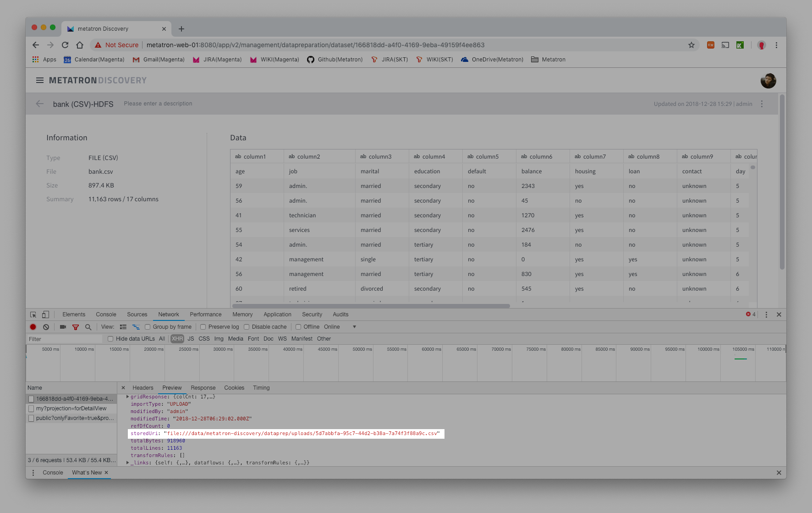This screenshot has height=513, width=812.
Task: Open dataset more options menu
Action: (x=762, y=104)
